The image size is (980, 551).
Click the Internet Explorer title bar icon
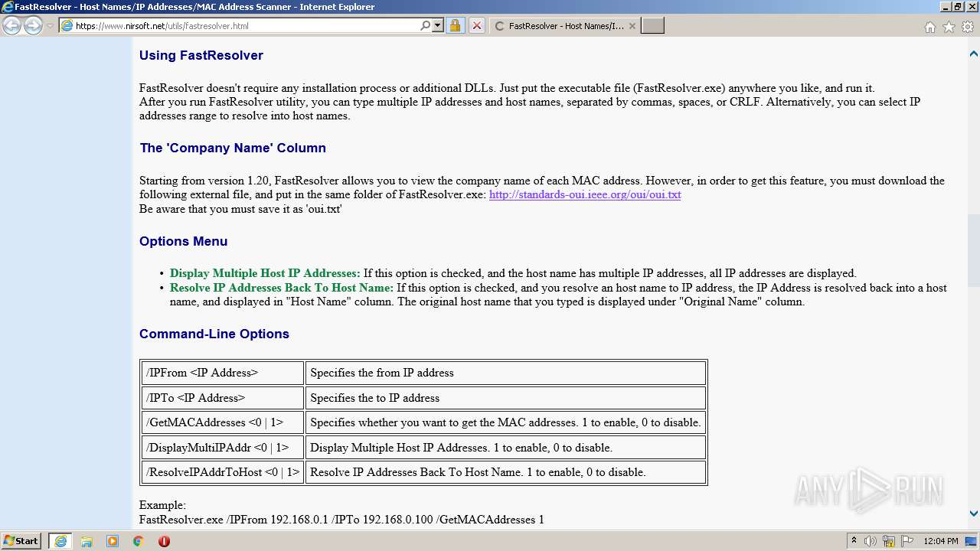click(x=8, y=7)
